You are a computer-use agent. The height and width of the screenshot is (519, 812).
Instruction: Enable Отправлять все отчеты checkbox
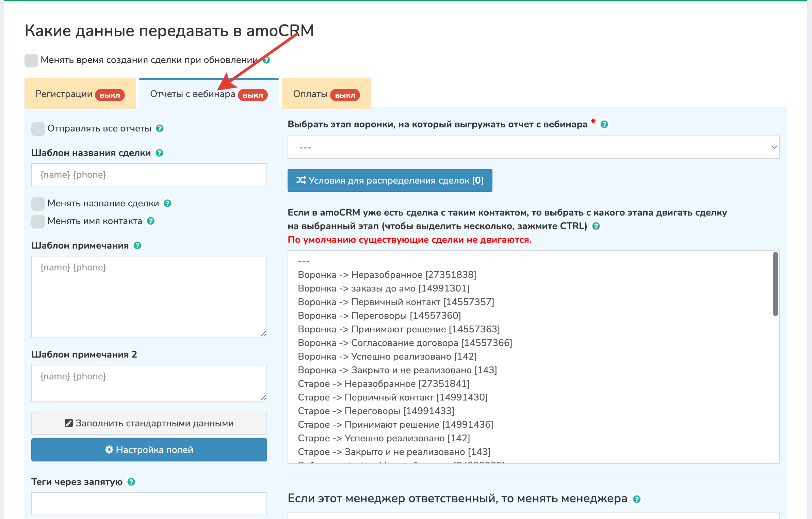pos(38,129)
